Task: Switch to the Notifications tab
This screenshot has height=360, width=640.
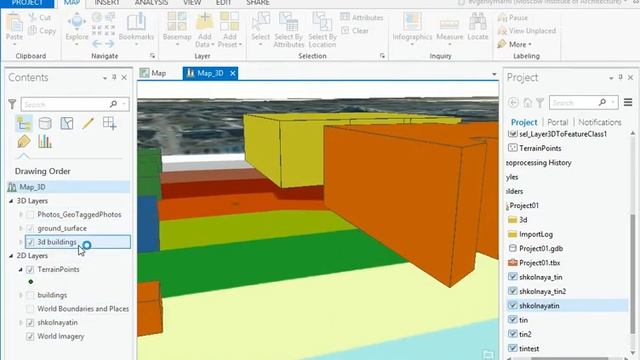Action: coord(600,122)
